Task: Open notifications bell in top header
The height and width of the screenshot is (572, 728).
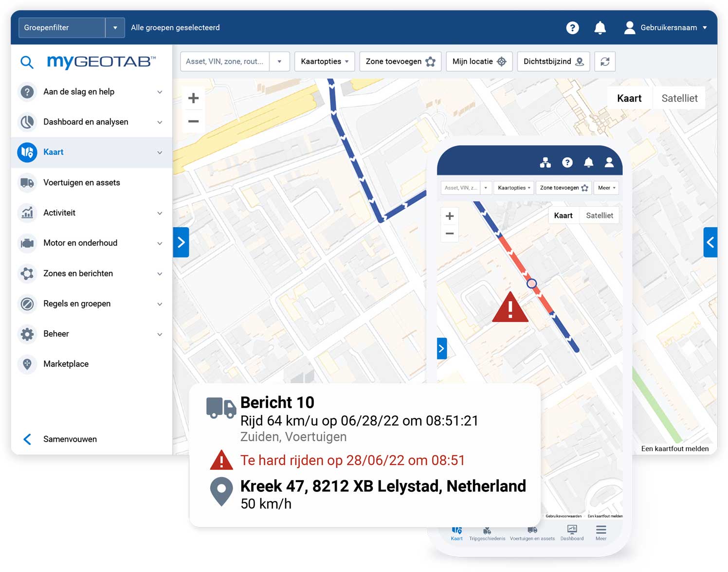Action: (x=600, y=28)
